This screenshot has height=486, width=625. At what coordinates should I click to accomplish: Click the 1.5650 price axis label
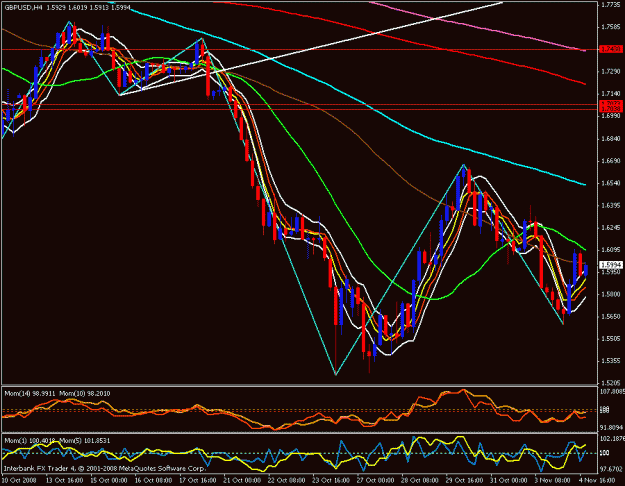(611, 317)
